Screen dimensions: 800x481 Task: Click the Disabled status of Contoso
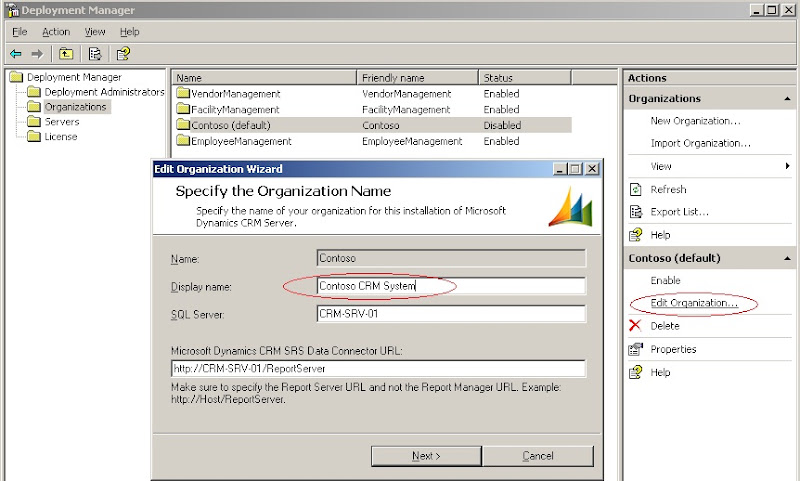502,125
